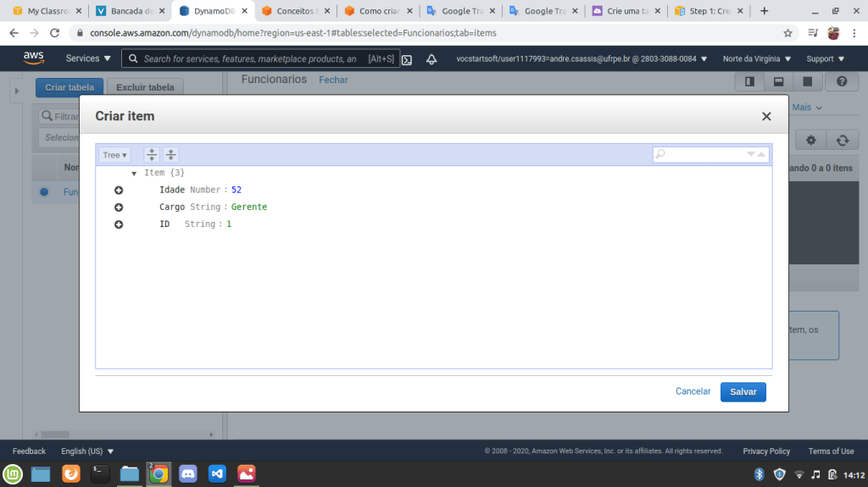
Task: Close the Criar item dialog
Action: pos(766,117)
